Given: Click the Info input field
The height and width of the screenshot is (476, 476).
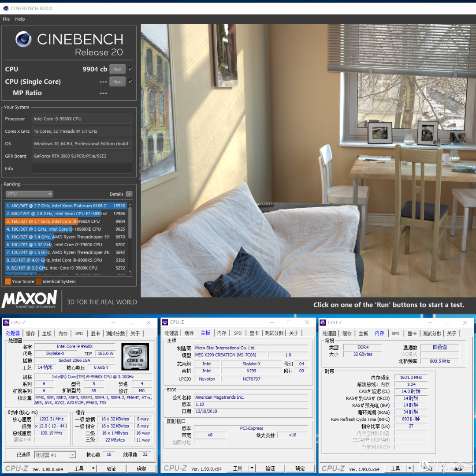Looking at the screenshot, I should click(82, 168).
